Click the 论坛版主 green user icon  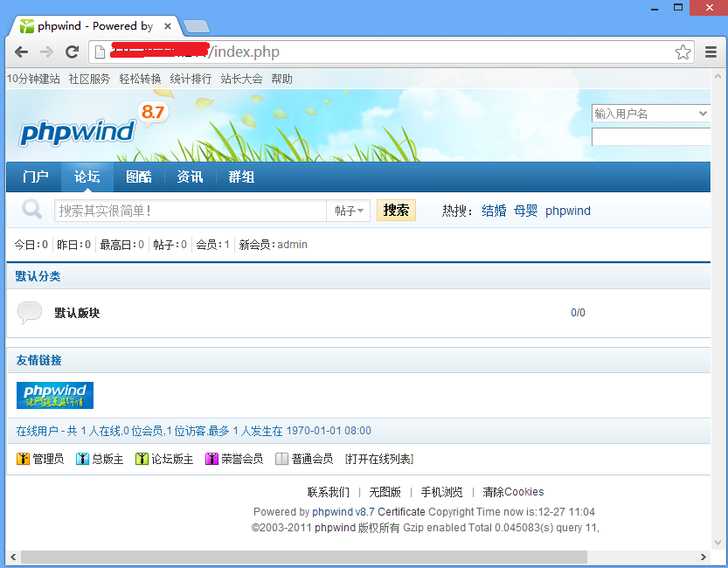[x=142, y=459]
